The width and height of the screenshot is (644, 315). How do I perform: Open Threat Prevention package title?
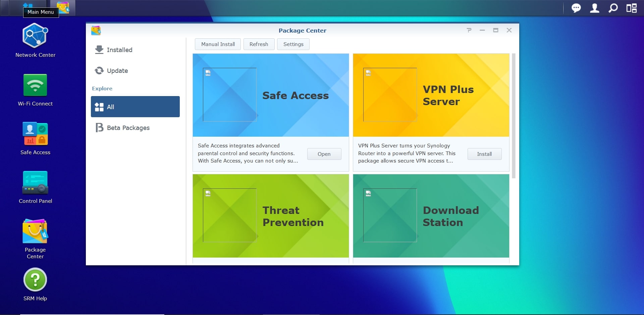pos(293,216)
